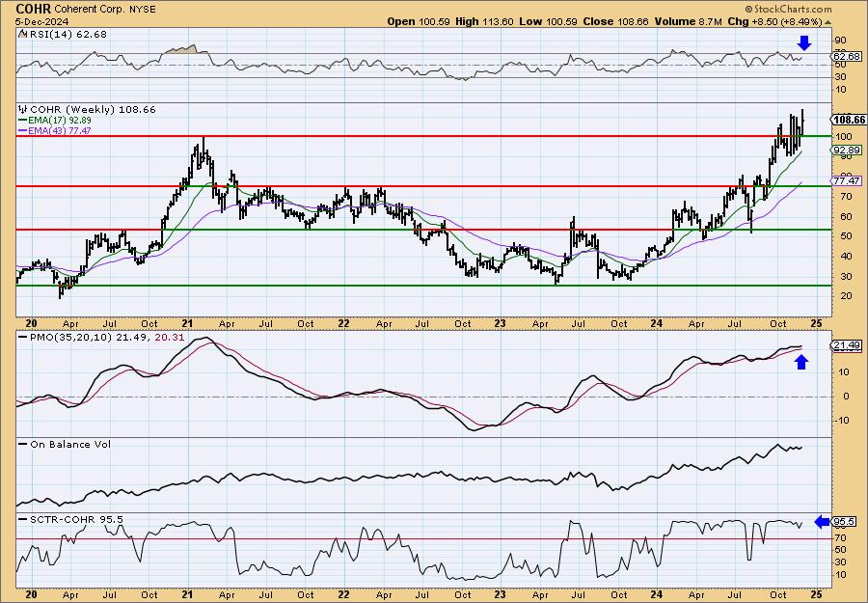The width and height of the screenshot is (868, 603).
Task: Click the 95.5 SCTR tag on the right axis
Action: click(x=845, y=522)
